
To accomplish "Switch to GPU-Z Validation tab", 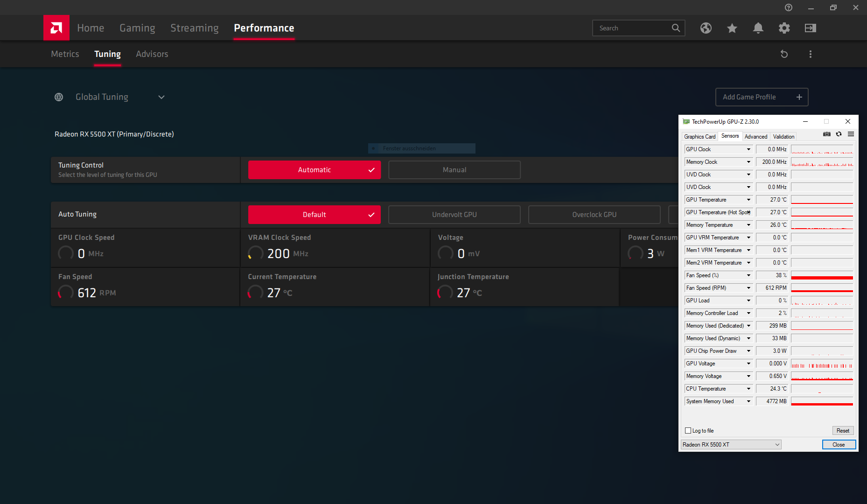I will point(783,137).
